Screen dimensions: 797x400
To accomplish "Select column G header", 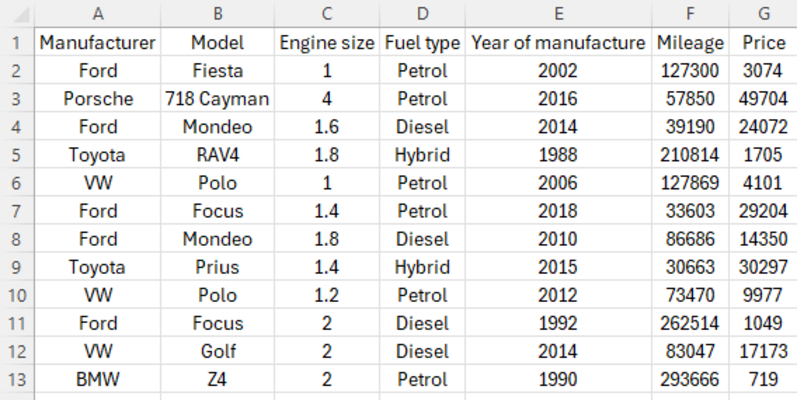I will tap(763, 14).
